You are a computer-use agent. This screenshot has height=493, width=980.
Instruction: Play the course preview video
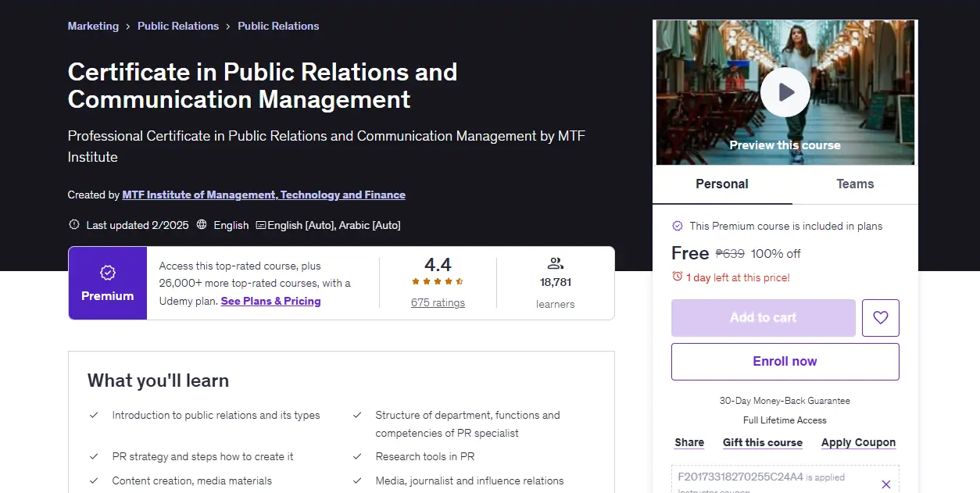[x=785, y=92]
